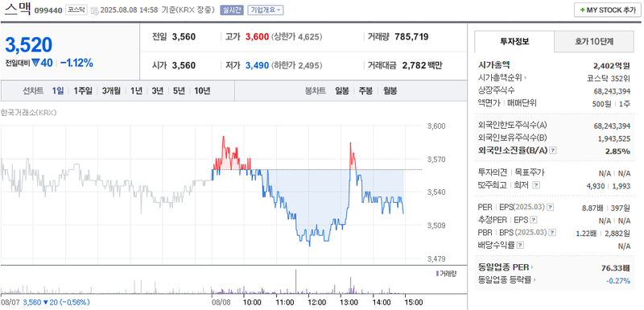Click the purple 거래량 legend marker
This screenshot has height=310, width=644.
pos(437,273)
